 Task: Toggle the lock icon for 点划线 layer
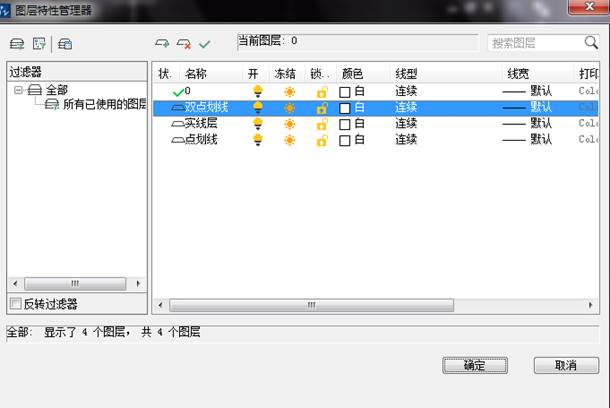[x=321, y=140]
